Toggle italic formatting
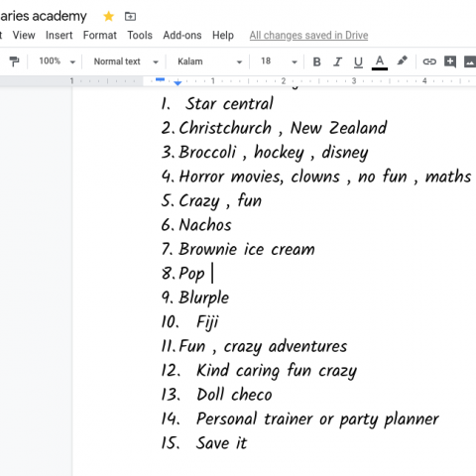 (337, 61)
